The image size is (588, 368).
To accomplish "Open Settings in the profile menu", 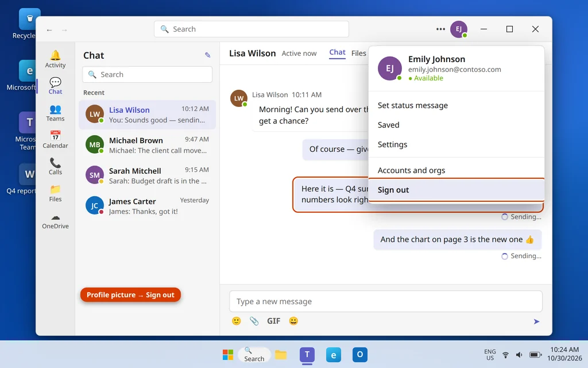I will click(x=457, y=144).
